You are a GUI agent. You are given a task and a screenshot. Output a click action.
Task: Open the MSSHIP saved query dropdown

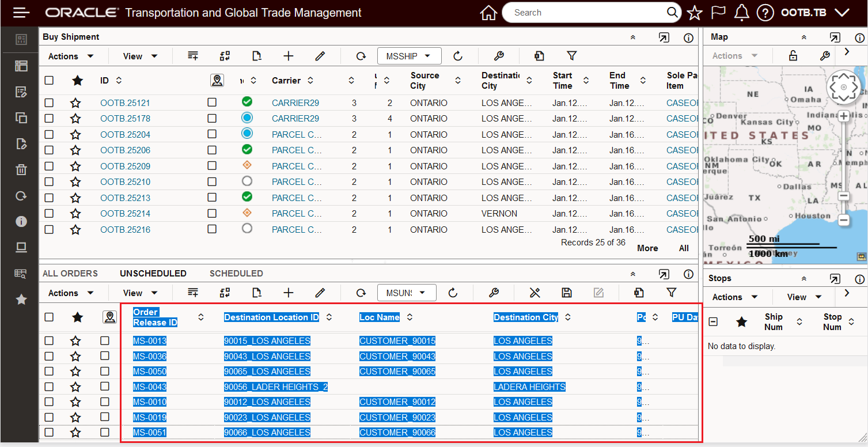(x=409, y=56)
